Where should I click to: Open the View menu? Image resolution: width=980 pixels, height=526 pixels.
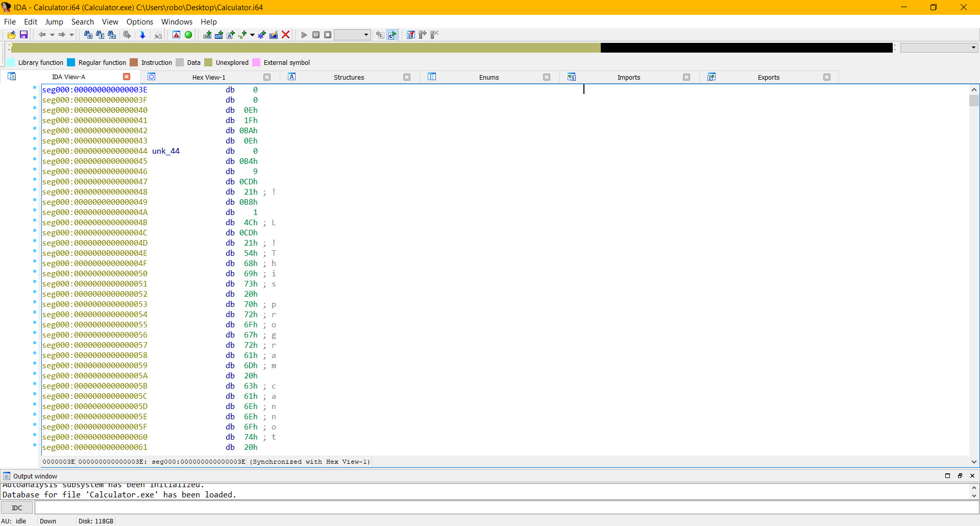(x=110, y=21)
